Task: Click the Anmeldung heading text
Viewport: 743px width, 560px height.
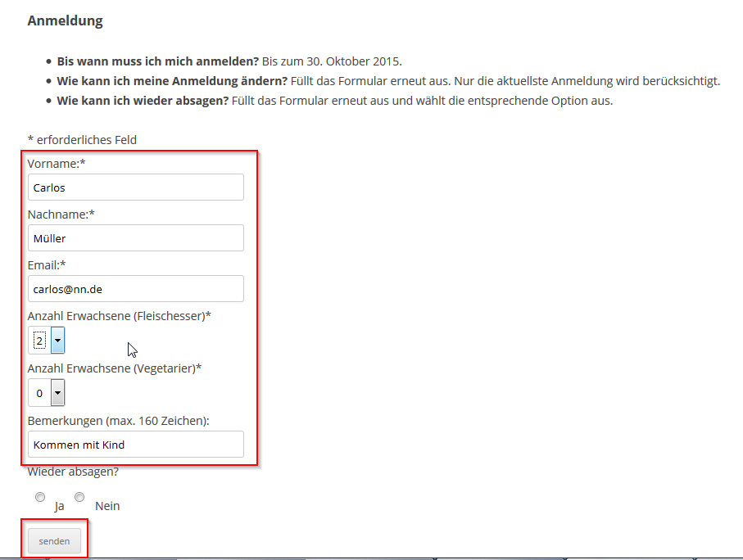Action: tap(65, 20)
